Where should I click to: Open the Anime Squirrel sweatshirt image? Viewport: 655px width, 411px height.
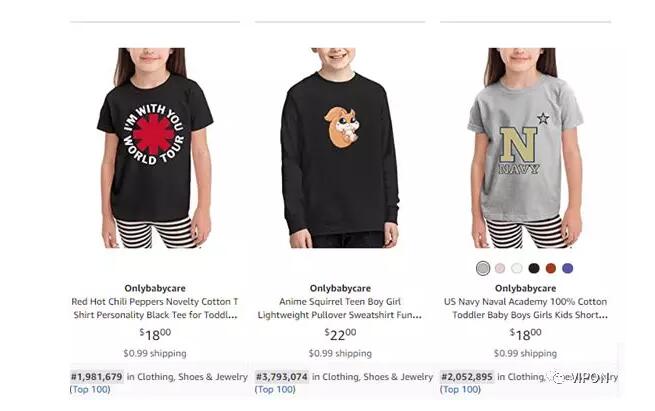tap(340, 148)
